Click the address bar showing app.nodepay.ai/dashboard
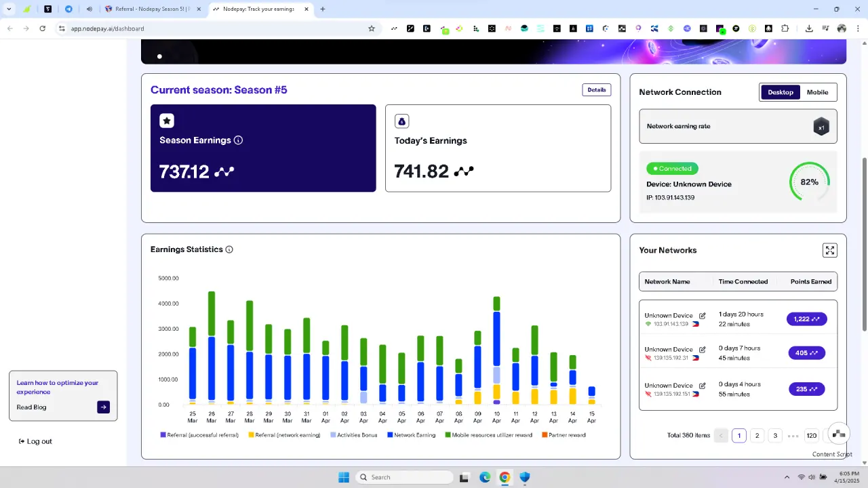 [x=217, y=28]
